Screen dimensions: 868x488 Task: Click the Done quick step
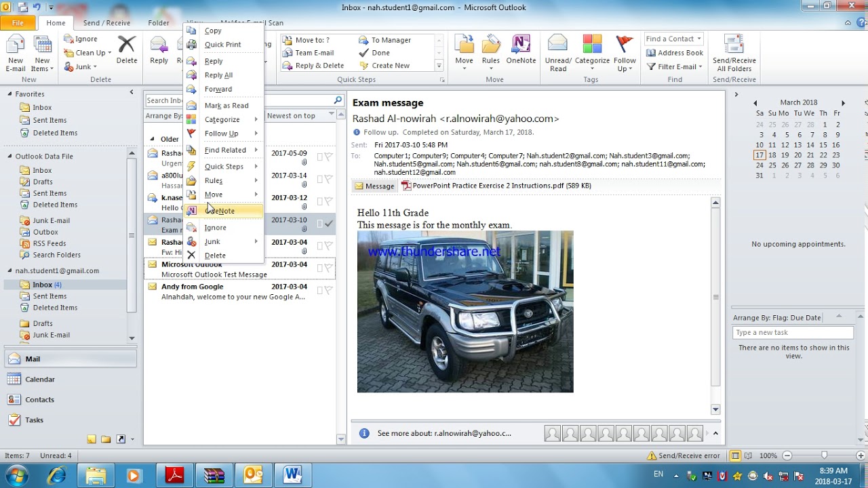pos(374,53)
